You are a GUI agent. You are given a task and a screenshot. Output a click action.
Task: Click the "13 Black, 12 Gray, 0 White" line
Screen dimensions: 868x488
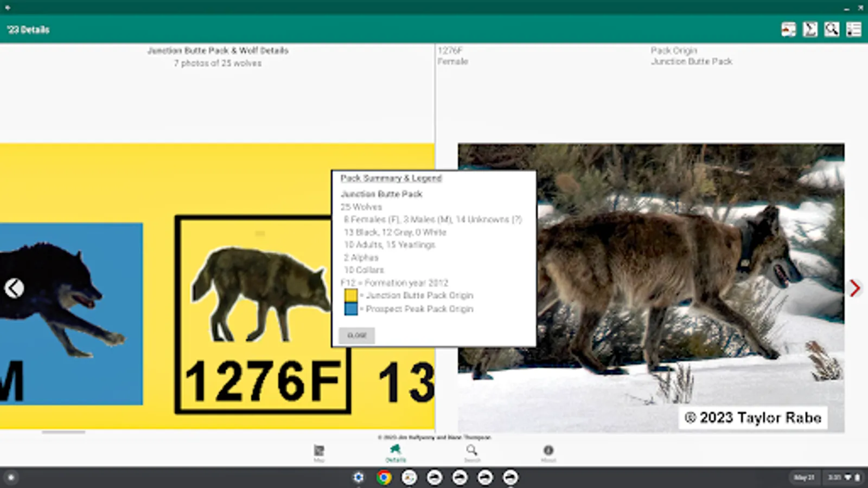(x=395, y=232)
